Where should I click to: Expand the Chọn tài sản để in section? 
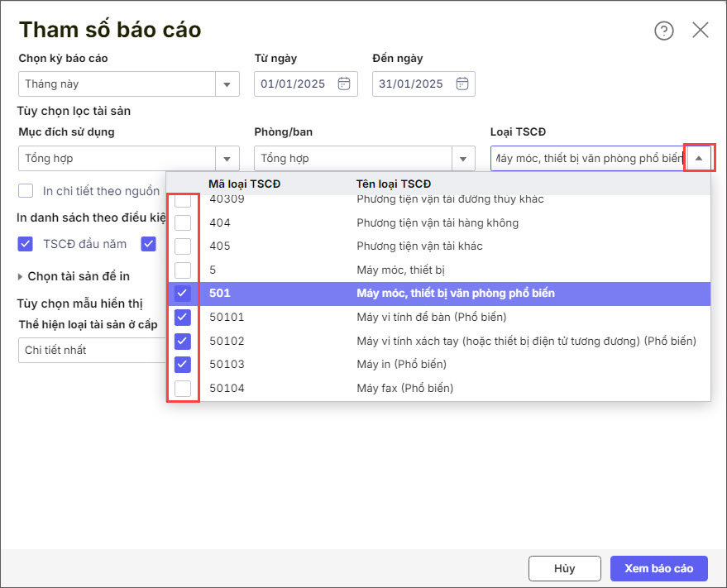[x=22, y=276]
